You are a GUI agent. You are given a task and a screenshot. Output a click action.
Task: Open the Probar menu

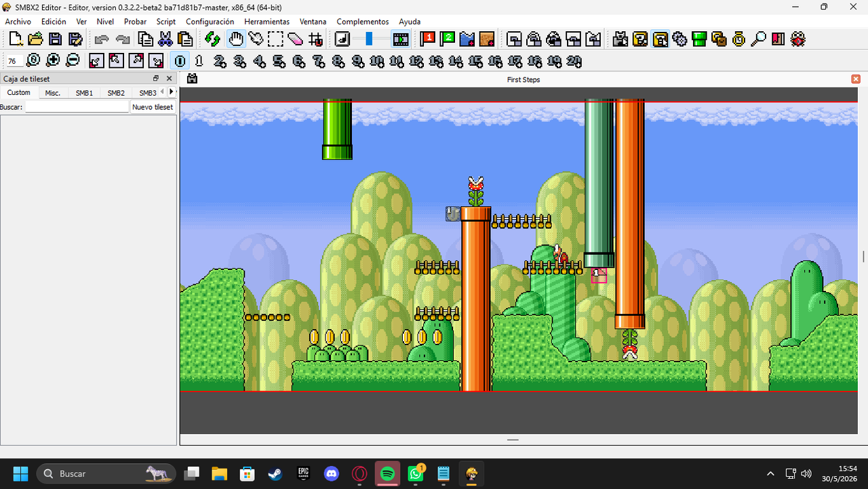pyautogui.click(x=135, y=22)
